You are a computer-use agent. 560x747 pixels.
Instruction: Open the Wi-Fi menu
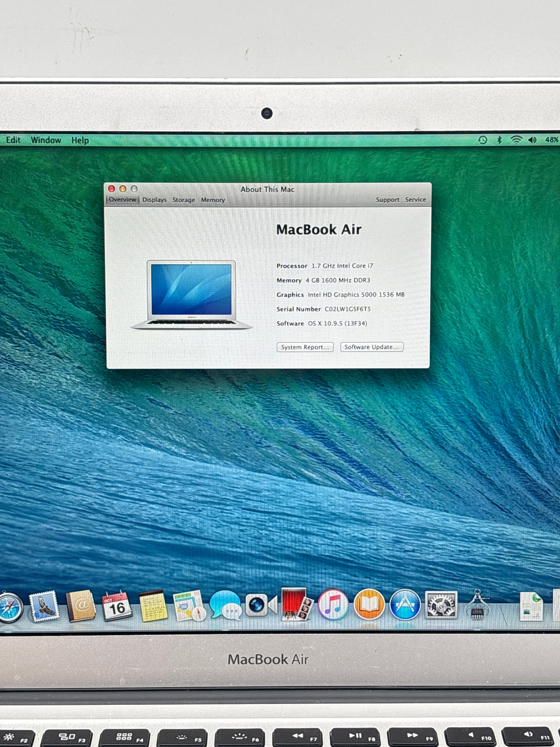click(x=516, y=140)
